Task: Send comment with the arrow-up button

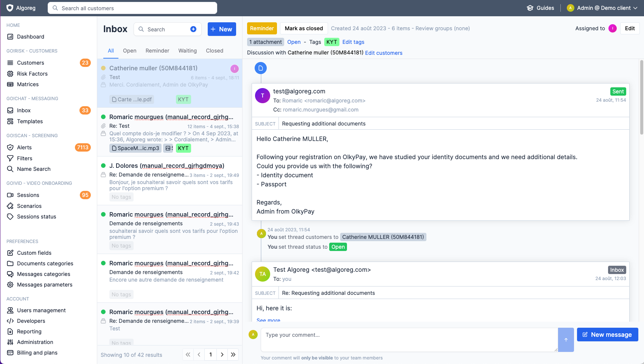Action: pos(566,340)
